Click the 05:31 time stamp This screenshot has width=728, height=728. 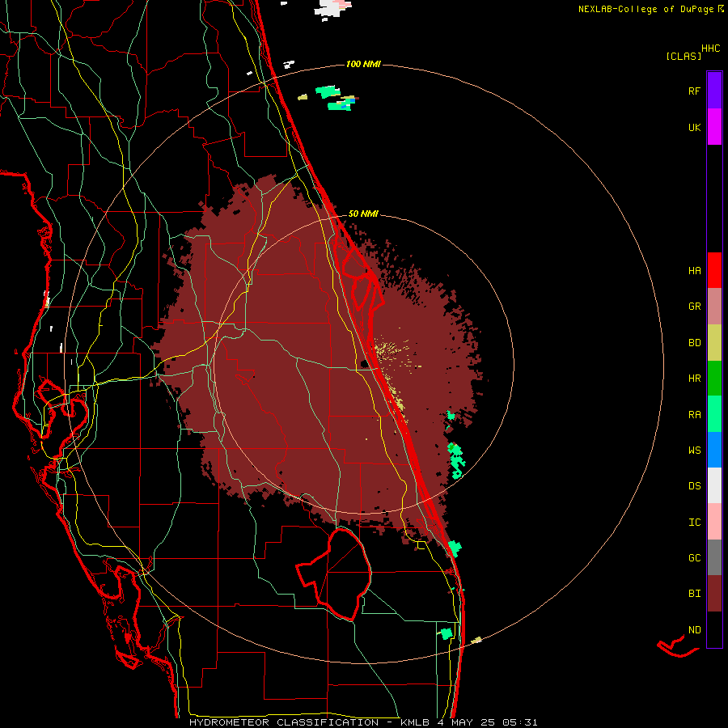point(520,722)
